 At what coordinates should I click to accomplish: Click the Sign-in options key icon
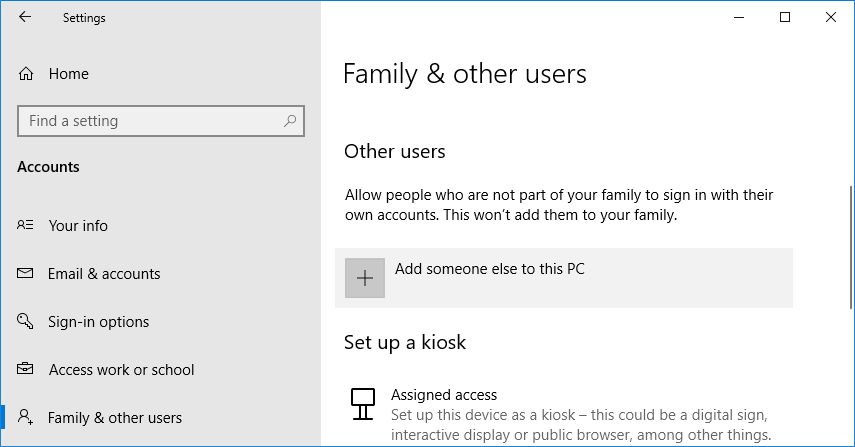[x=27, y=322]
